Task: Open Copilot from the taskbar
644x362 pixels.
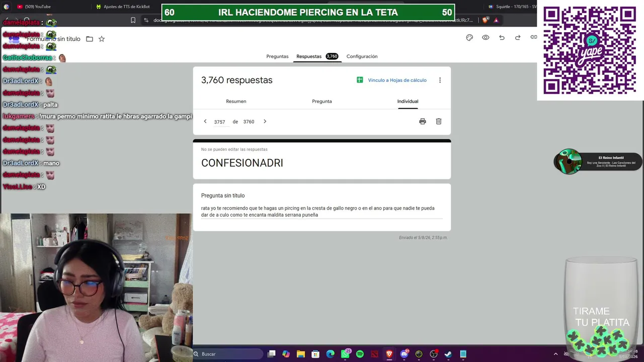Action: 286,354
